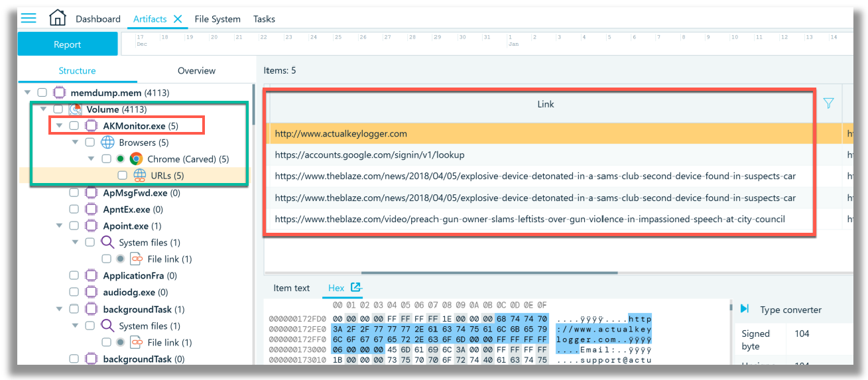868x380 pixels.
Task: Switch to the Structure panel tab
Action: click(x=77, y=70)
